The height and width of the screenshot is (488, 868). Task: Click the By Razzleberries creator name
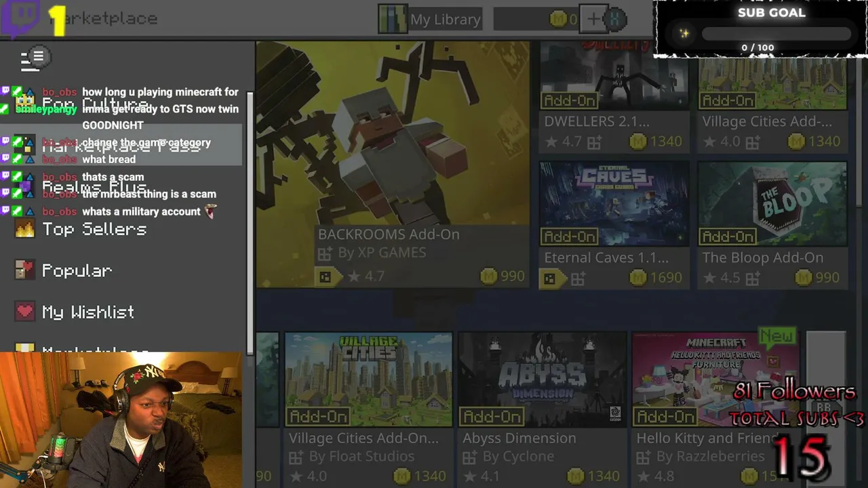pyautogui.click(x=710, y=457)
